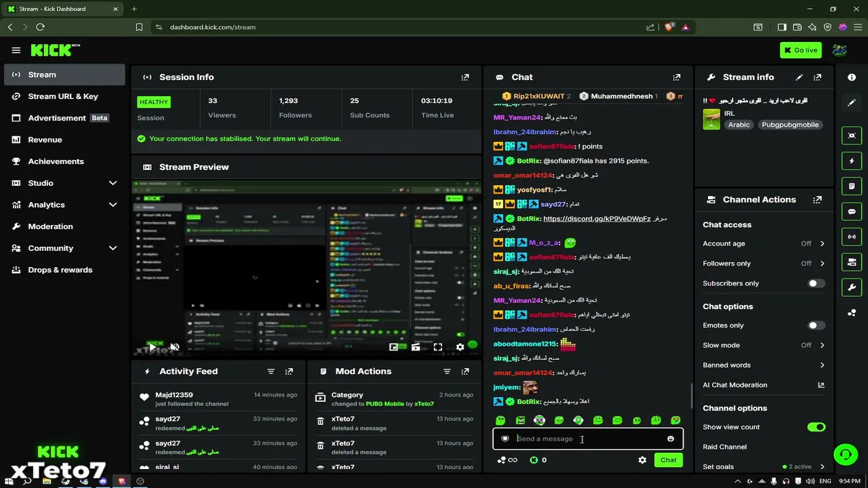Open the emoji picker in the message box

point(671,439)
